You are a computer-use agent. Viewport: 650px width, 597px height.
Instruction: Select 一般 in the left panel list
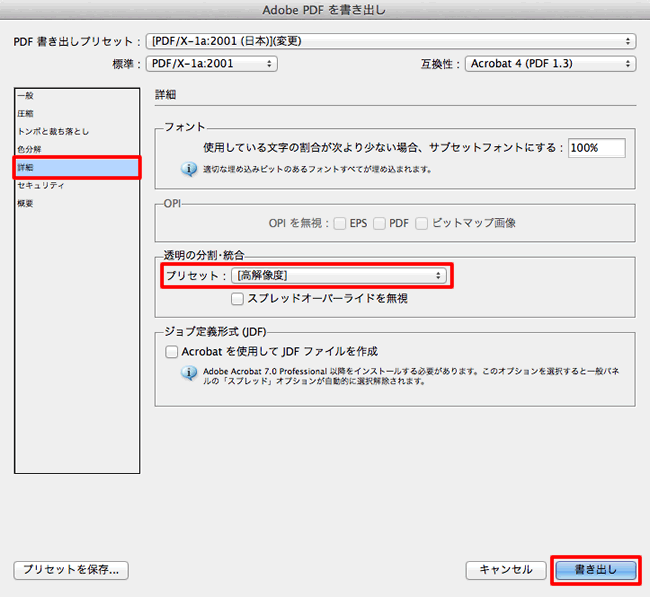[77, 96]
